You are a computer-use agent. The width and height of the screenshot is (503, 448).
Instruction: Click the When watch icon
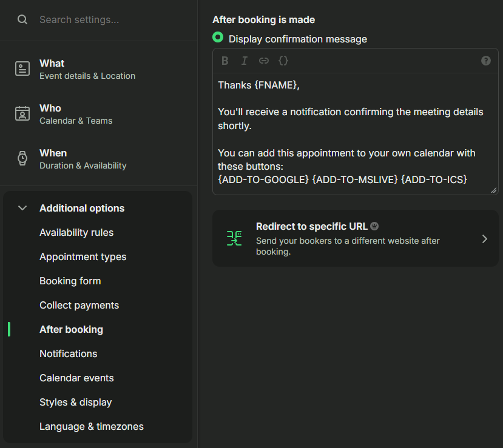[x=22, y=158]
